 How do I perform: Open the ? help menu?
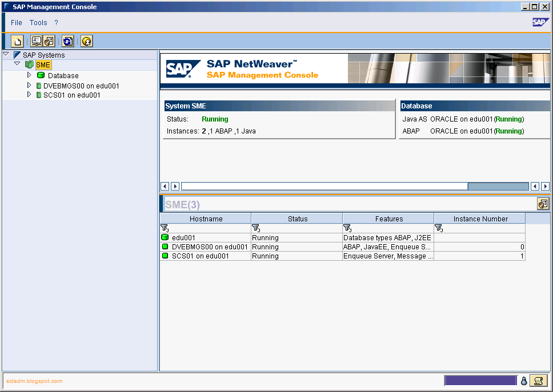click(56, 23)
